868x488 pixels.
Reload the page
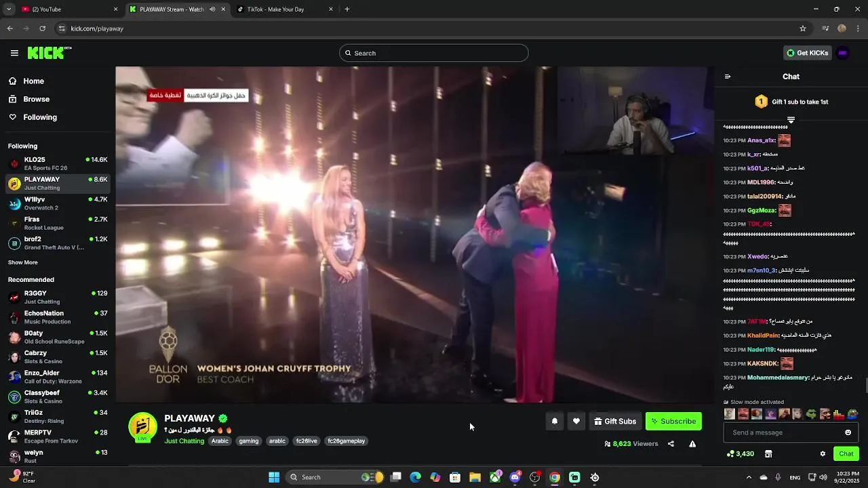(x=42, y=28)
